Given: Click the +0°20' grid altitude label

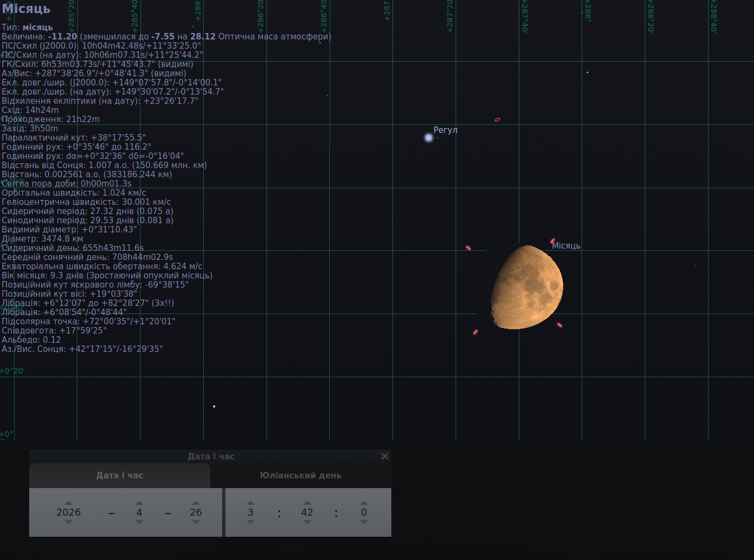Looking at the screenshot, I should [12, 371].
